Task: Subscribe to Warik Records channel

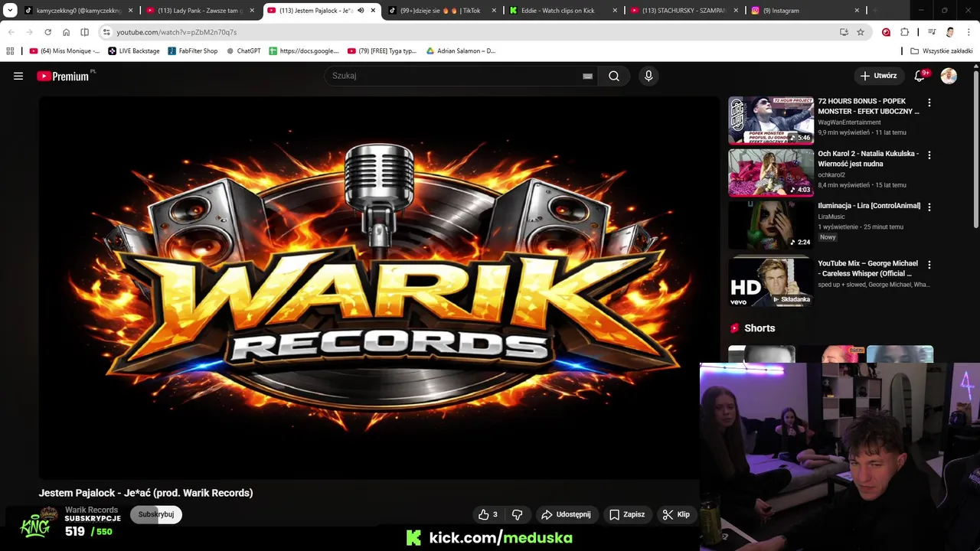Action: [x=156, y=514]
